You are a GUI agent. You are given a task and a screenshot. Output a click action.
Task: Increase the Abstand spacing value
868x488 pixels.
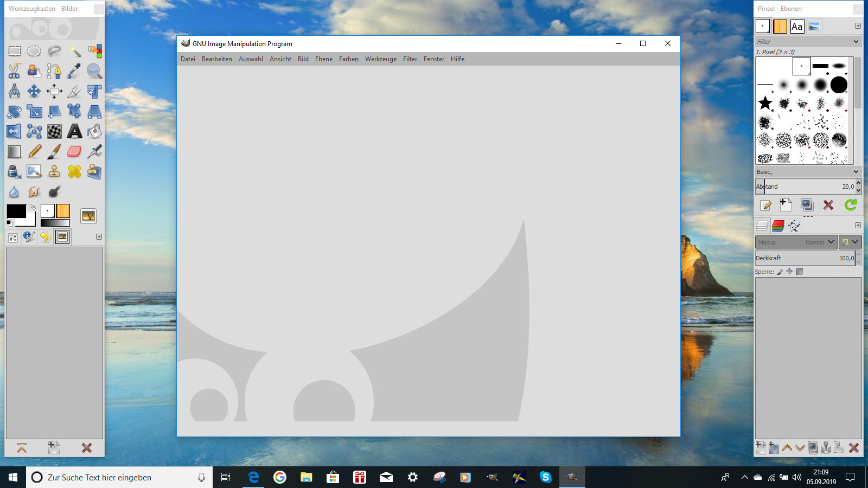click(x=859, y=183)
